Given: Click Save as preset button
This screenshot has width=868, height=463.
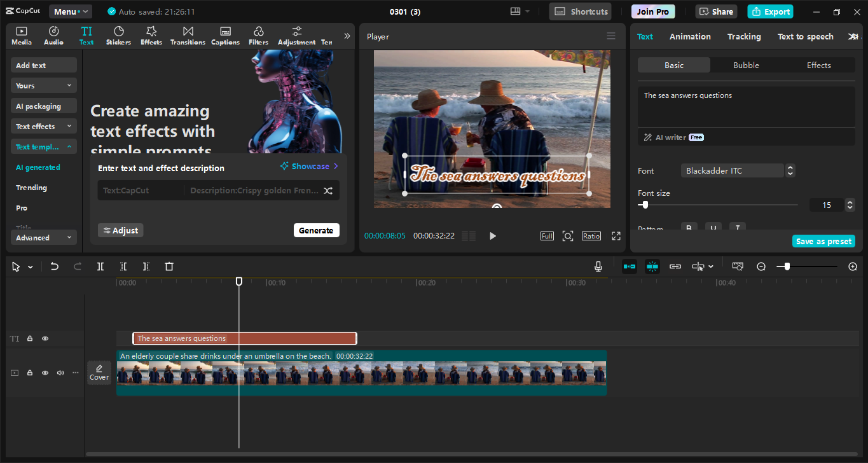Looking at the screenshot, I should (823, 242).
